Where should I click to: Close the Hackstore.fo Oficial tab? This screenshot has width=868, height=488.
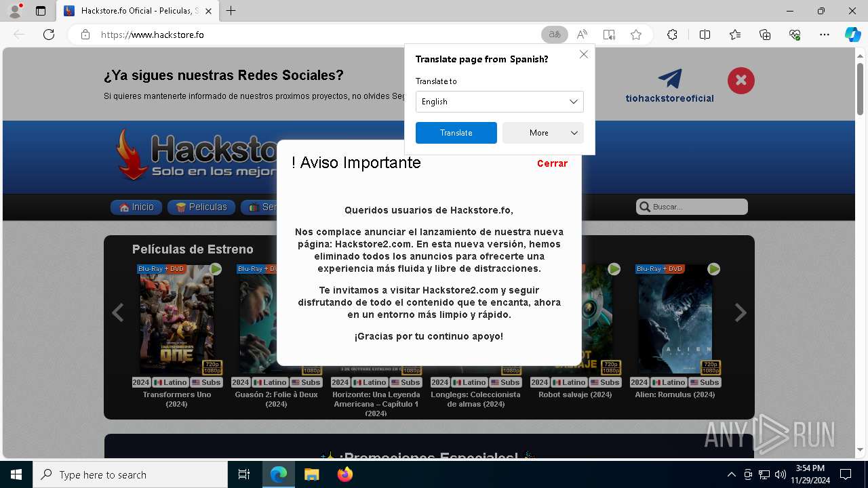pyautogui.click(x=209, y=11)
